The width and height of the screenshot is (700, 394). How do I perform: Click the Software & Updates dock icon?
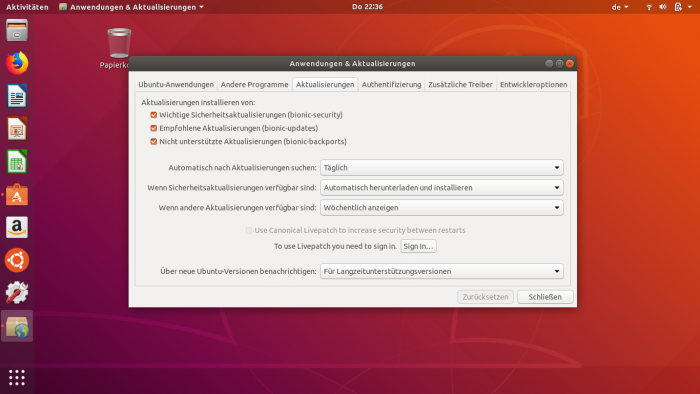pyautogui.click(x=17, y=326)
